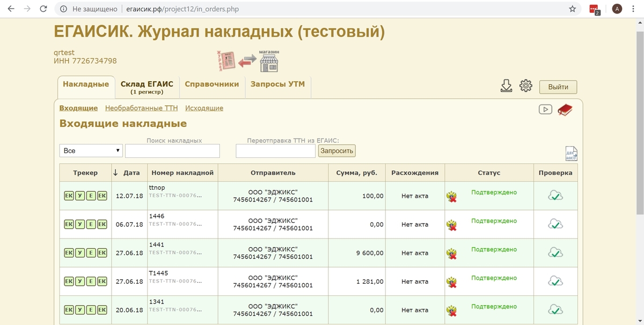The height and width of the screenshot is (325, 644).
Task: Click the cloud check icon for ttnop invoice
Action: coord(555,196)
